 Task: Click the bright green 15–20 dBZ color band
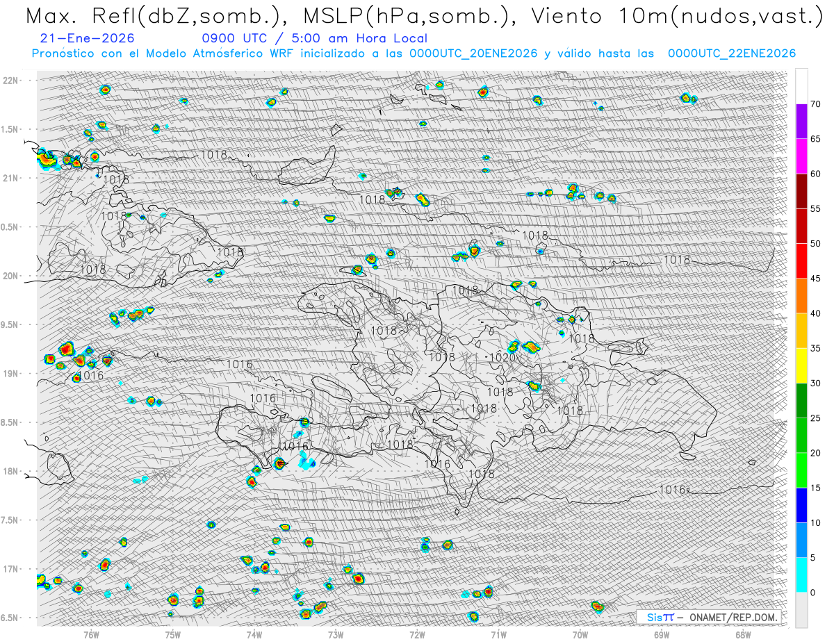click(801, 470)
